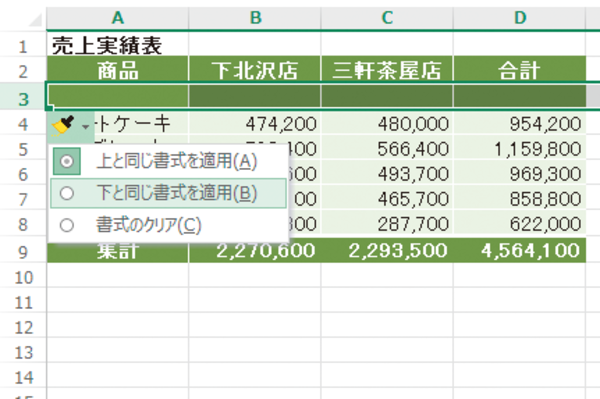Image resolution: width=600 pixels, height=399 pixels.
Task: Select column B header
Action: 255,18
